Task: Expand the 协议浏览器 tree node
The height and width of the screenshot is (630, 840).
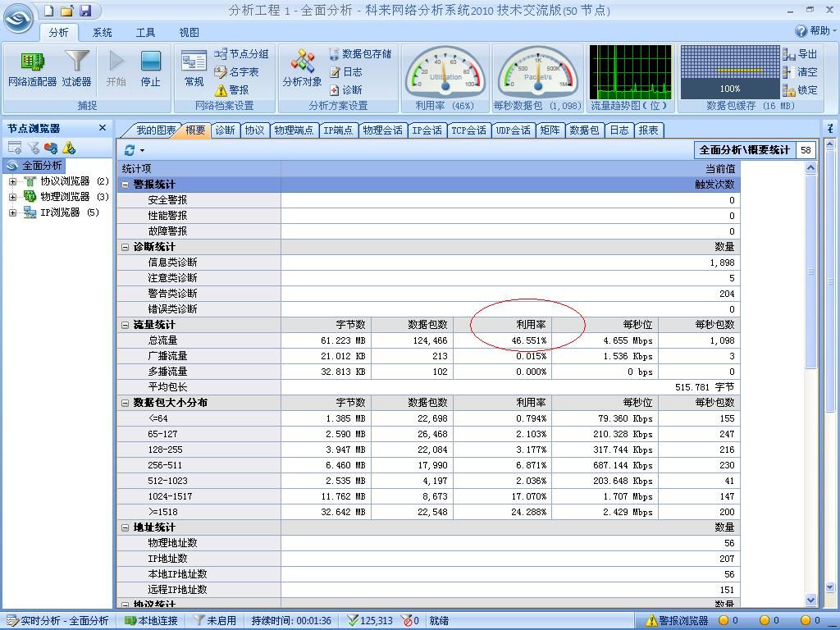Action: click(x=11, y=181)
